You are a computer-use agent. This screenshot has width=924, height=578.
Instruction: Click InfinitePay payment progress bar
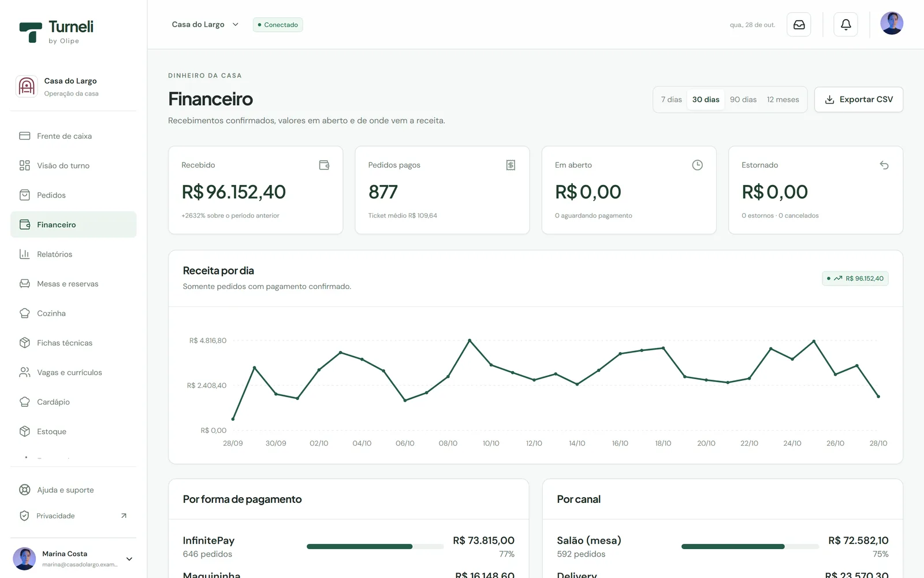coord(375,546)
